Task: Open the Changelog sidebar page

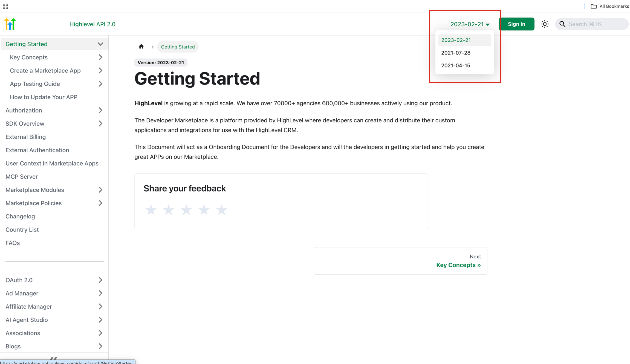Action: coord(20,216)
